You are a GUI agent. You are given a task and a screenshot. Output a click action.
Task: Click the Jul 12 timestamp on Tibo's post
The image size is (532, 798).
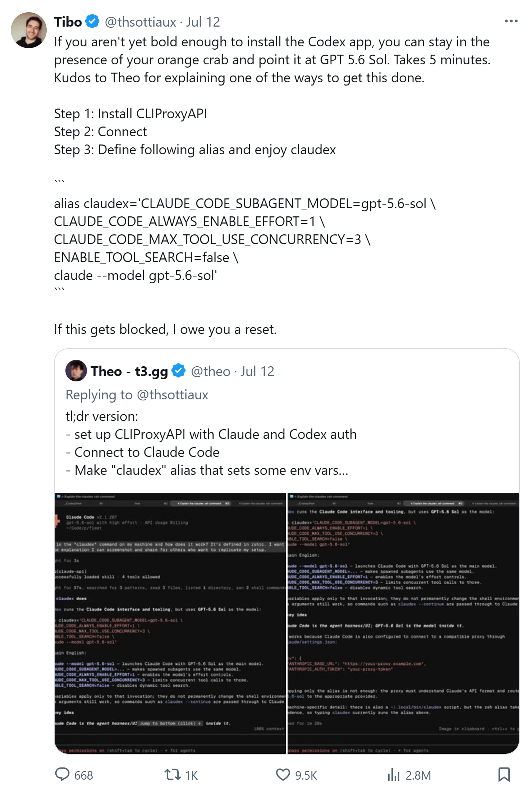[203, 22]
